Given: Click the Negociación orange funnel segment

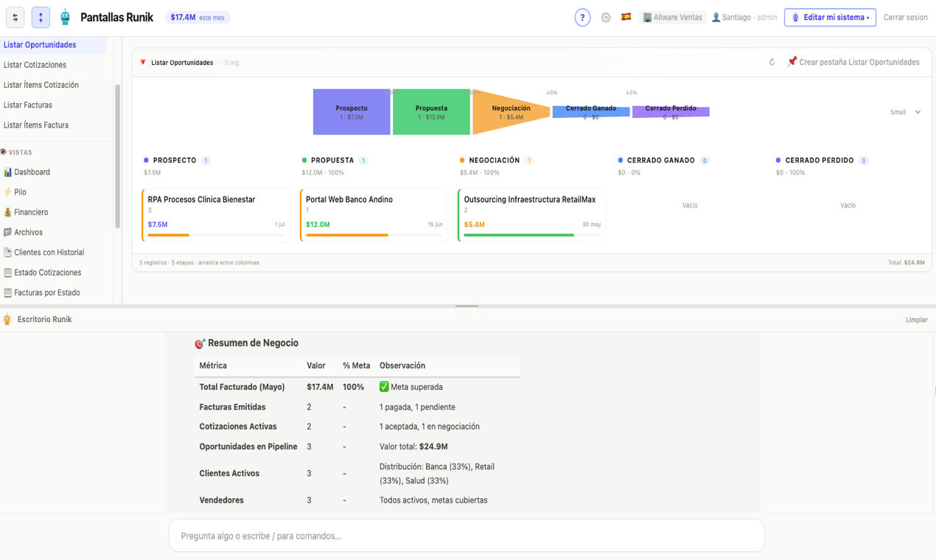Looking at the screenshot, I should (x=511, y=112).
